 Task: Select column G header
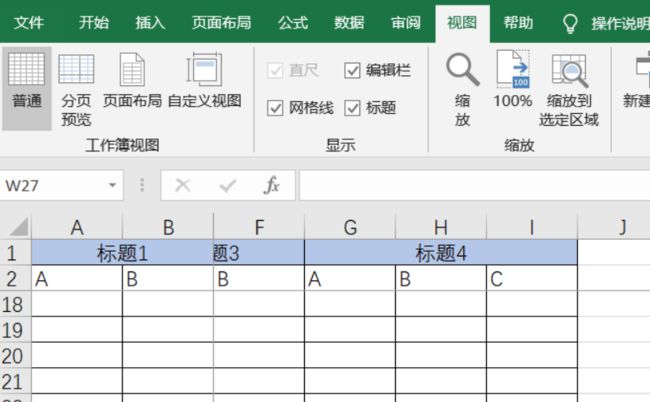350,227
